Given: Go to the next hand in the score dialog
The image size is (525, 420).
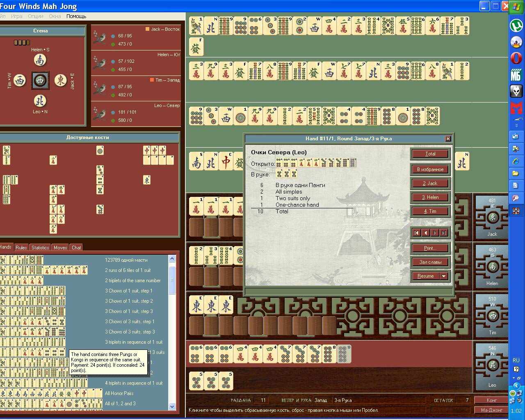Looking at the screenshot, I should click(435, 233).
